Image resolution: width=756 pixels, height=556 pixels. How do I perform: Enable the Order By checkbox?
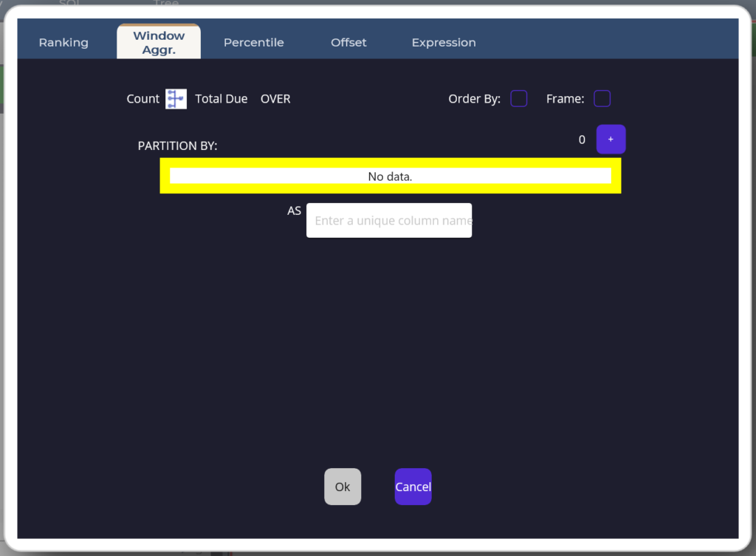pos(519,98)
